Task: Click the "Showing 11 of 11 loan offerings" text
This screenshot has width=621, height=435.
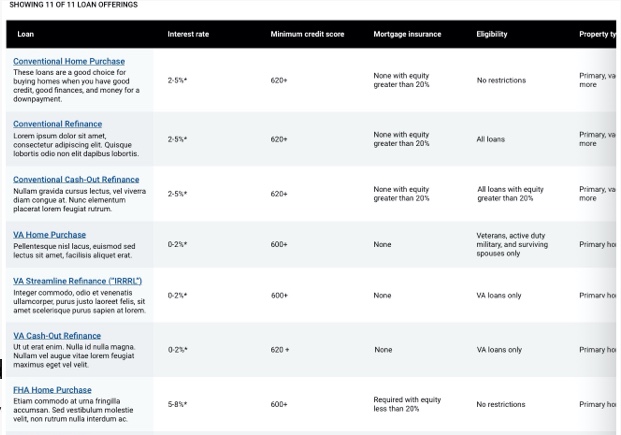Action: [73, 5]
